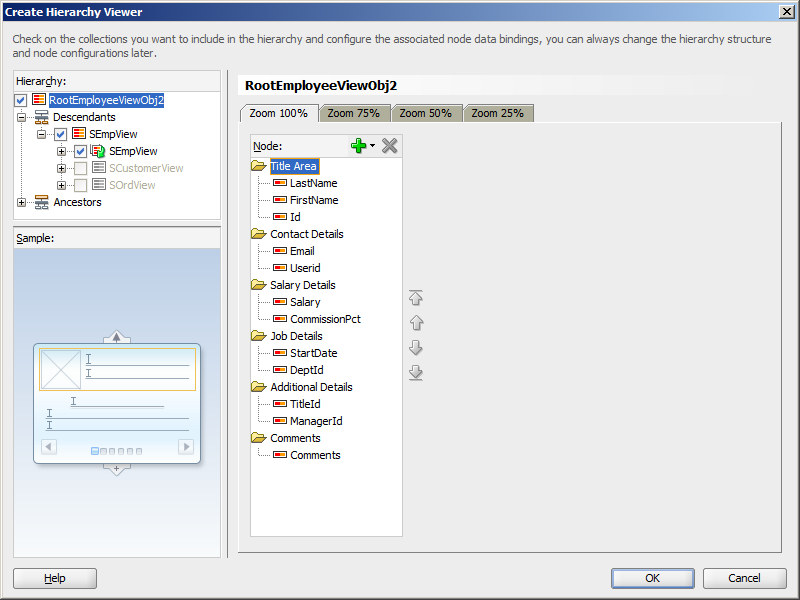
Task: Toggle the RootEmployeeViewObj2 checkbox
Action: pos(20,100)
